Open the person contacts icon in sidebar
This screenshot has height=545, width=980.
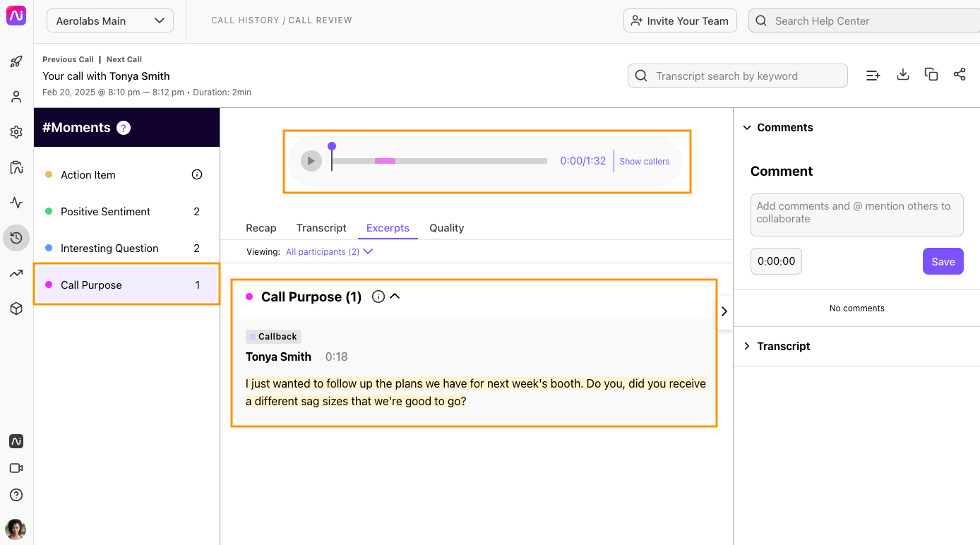[16, 97]
